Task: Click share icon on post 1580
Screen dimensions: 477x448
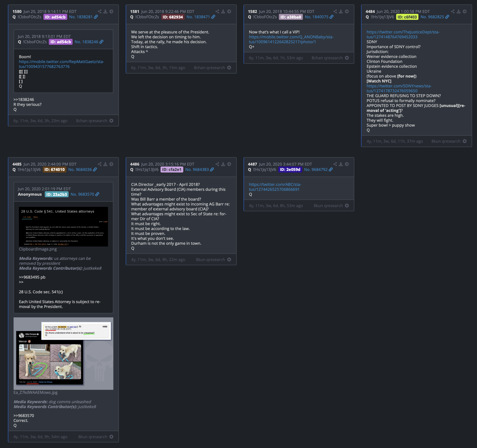Action: coord(100,11)
